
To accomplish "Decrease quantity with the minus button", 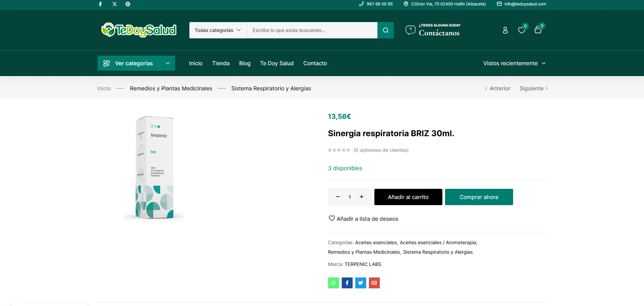I will 338,197.
